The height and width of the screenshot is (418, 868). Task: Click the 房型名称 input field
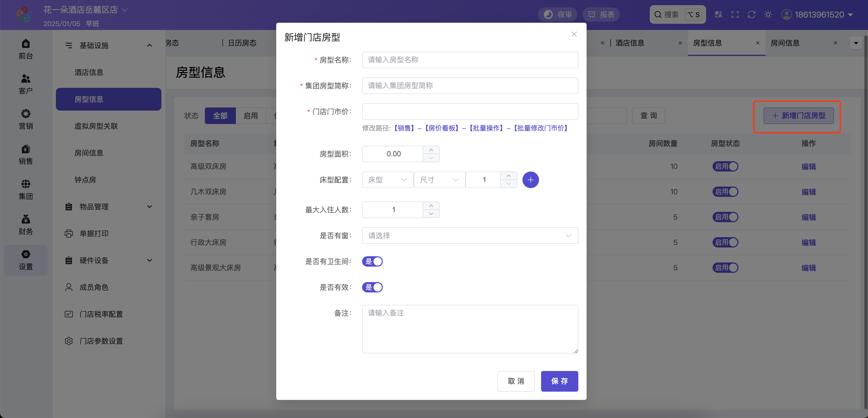click(470, 60)
